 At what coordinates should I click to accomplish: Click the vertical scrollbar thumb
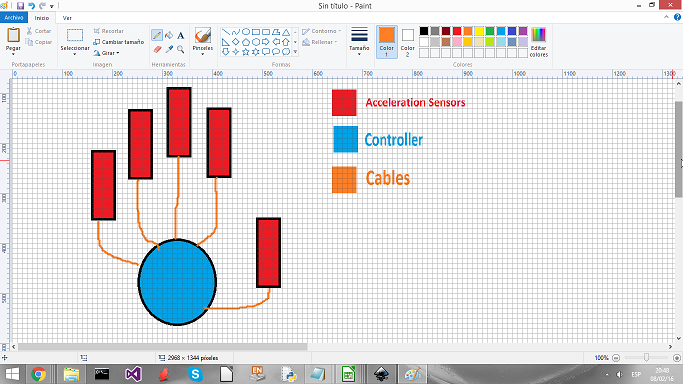coord(678,149)
